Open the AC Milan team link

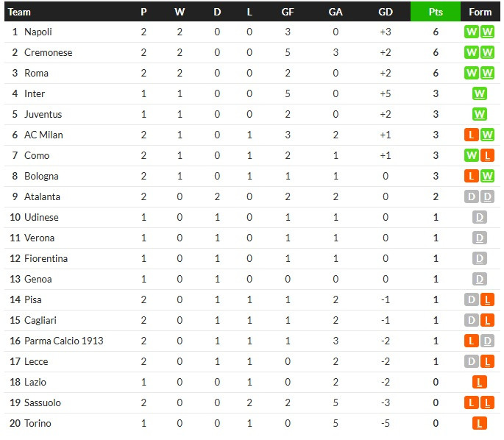pyautogui.click(x=43, y=135)
